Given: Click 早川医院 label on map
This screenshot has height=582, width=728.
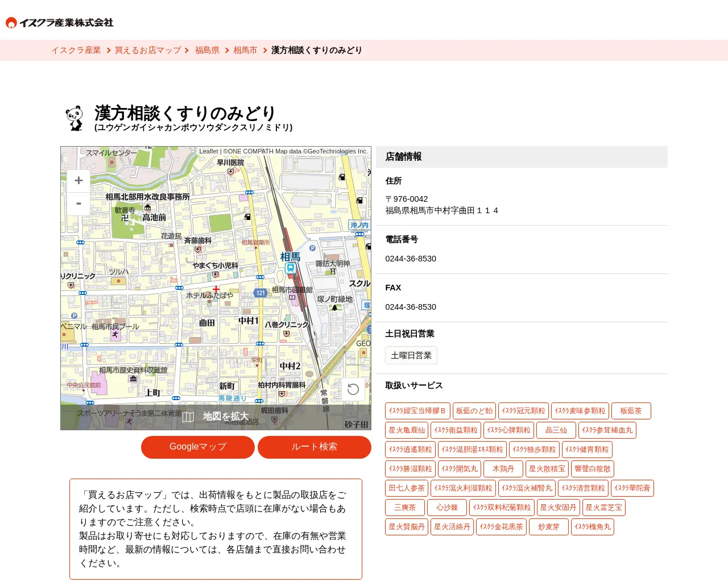Looking at the screenshot, I should click(x=230, y=163).
